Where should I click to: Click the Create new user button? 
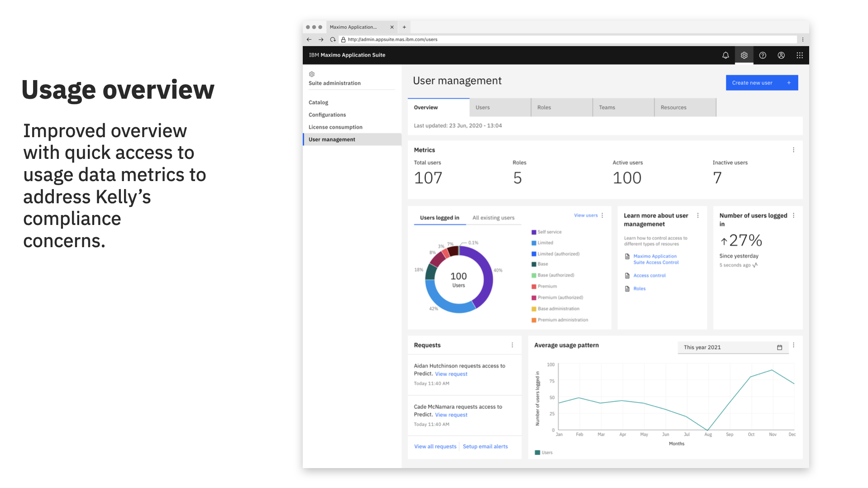(x=762, y=83)
